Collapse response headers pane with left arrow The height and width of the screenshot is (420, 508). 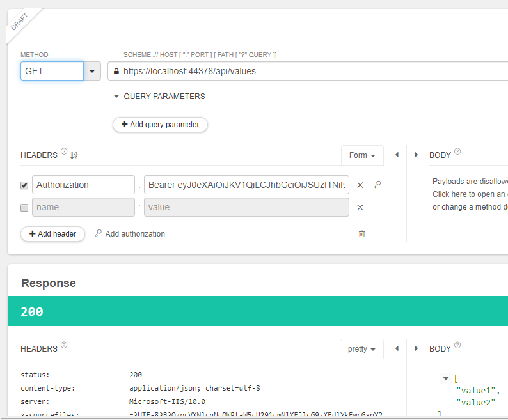(397, 349)
